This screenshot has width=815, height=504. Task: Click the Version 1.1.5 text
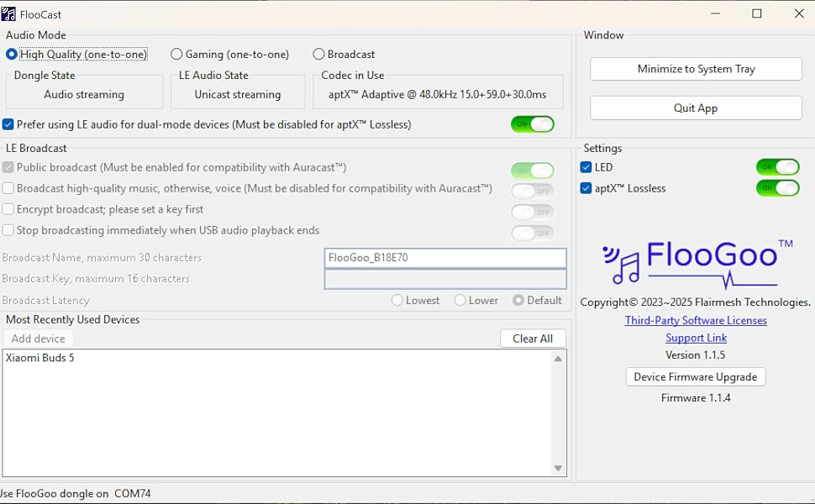(x=696, y=355)
